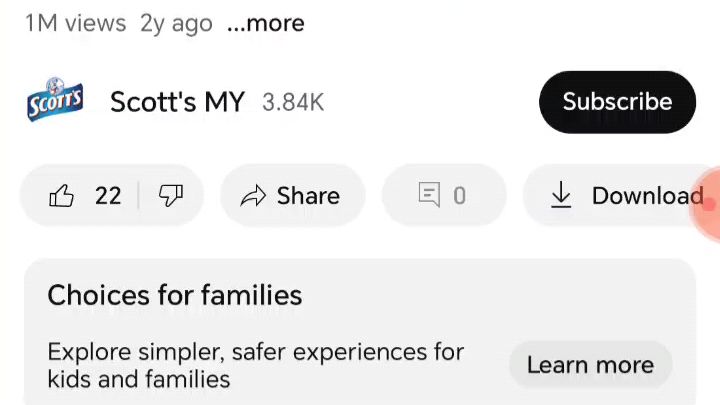Click the download arrow icon
The image size is (720, 405).
[x=561, y=195]
